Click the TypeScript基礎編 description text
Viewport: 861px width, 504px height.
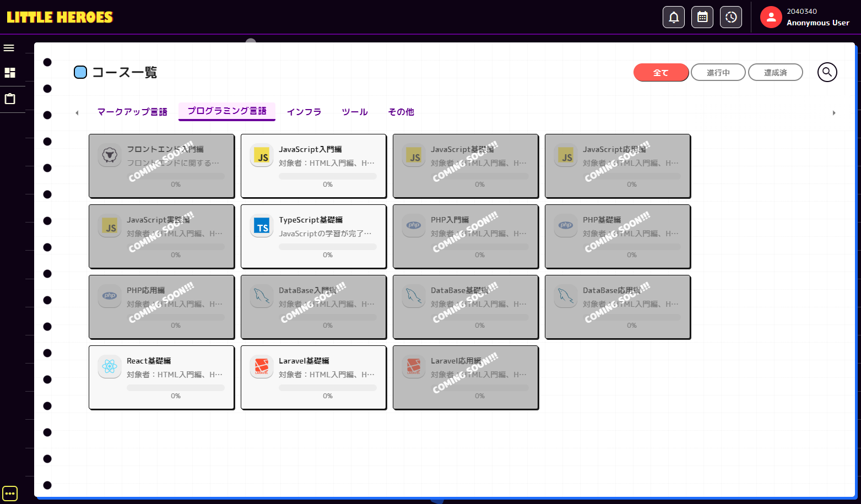coord(326,234)
